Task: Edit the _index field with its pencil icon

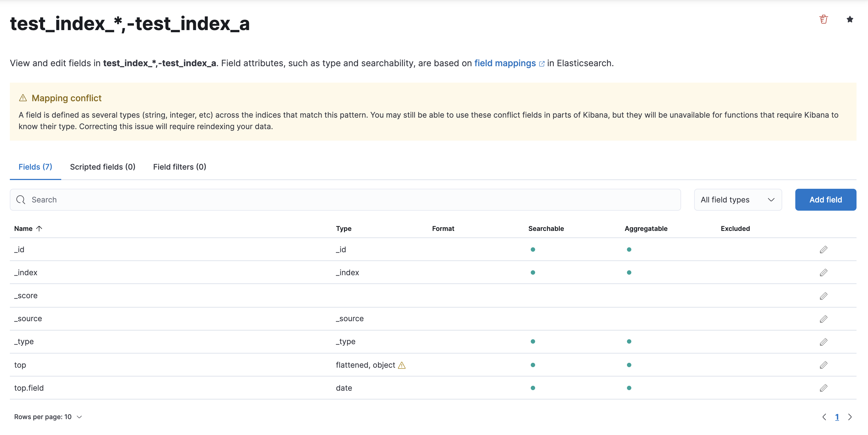Action: [x=823, y=272]
